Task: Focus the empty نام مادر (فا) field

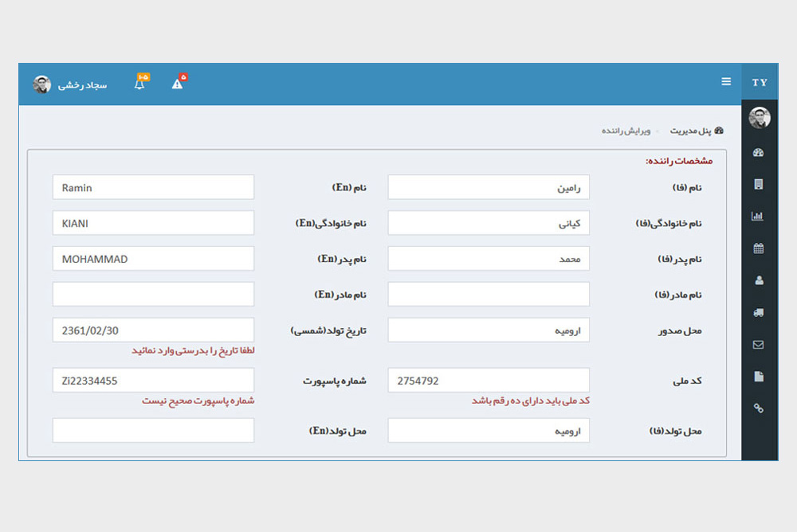Action: tap(489, 294)
